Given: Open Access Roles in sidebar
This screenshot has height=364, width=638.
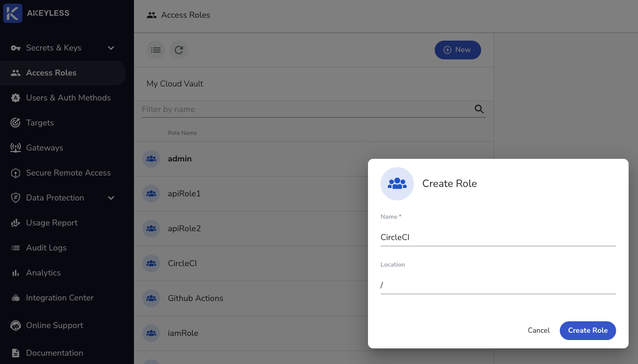Looking at the screenshot, I should pos(63,73).
